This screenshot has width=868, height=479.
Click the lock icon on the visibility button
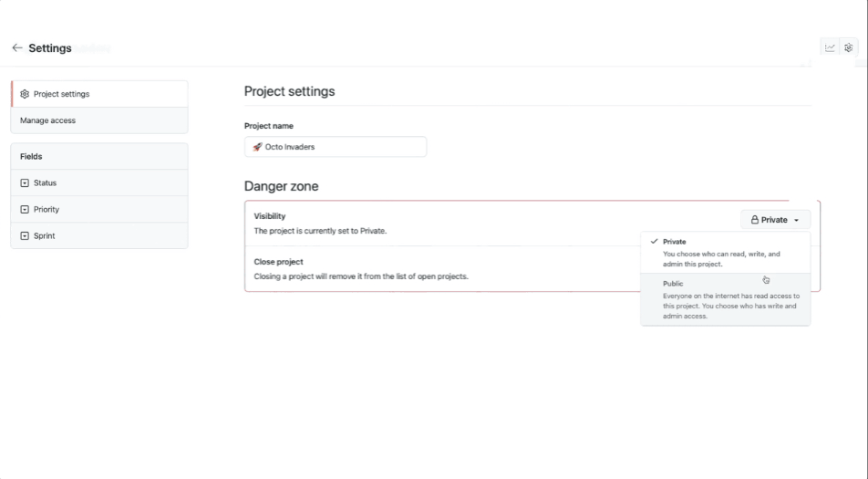point(755,220)
